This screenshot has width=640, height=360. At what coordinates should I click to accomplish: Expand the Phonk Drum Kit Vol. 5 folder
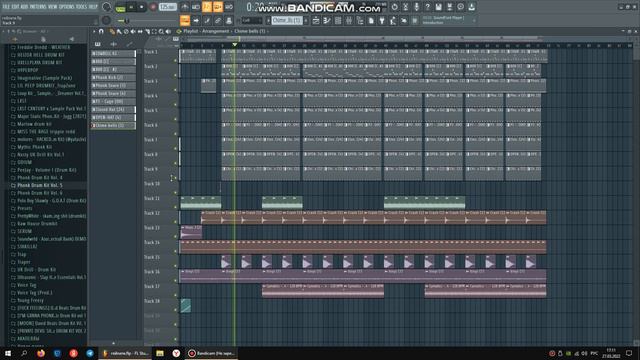tap(40, 185)
